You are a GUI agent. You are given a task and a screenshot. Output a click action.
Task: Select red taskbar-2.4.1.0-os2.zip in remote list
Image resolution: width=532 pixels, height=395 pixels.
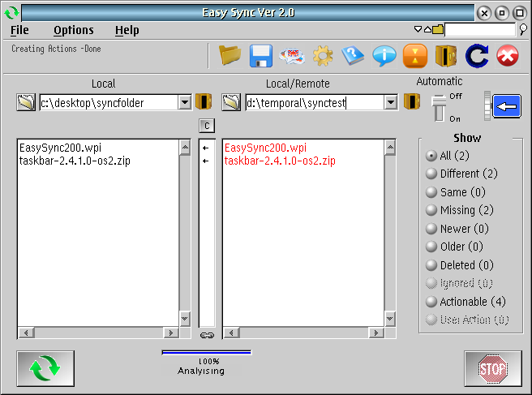tap(280, 161)
